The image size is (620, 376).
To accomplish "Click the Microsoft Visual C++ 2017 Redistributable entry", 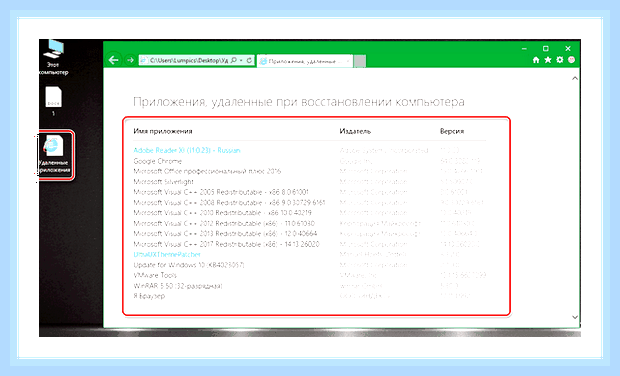I will pyautogui.click(x=226, y=244).
